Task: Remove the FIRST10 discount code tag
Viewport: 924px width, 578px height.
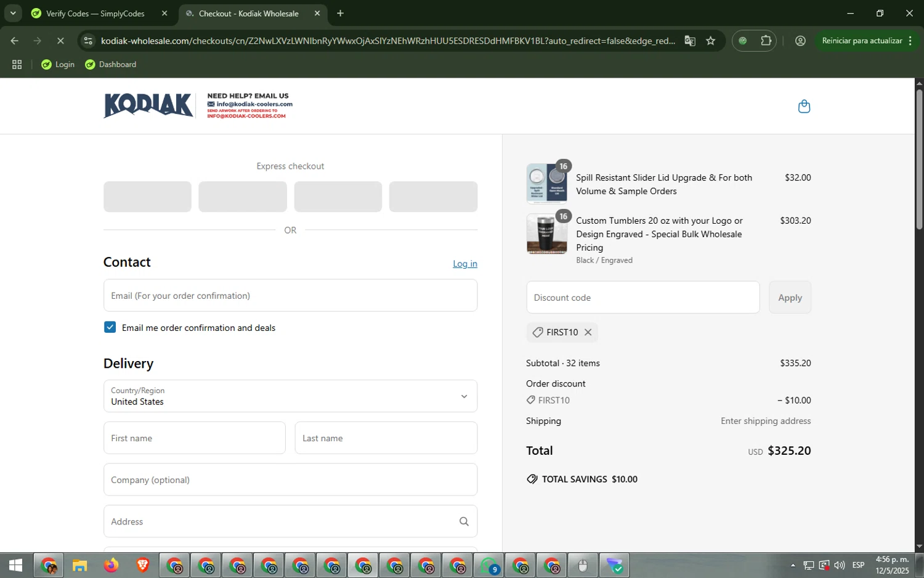Action: 588,332
